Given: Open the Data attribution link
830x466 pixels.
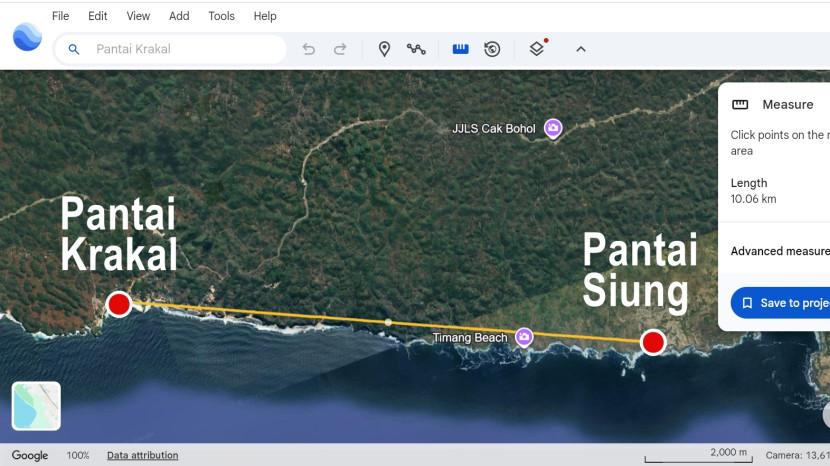Looking at the screenshot, I should coord(142,455).
